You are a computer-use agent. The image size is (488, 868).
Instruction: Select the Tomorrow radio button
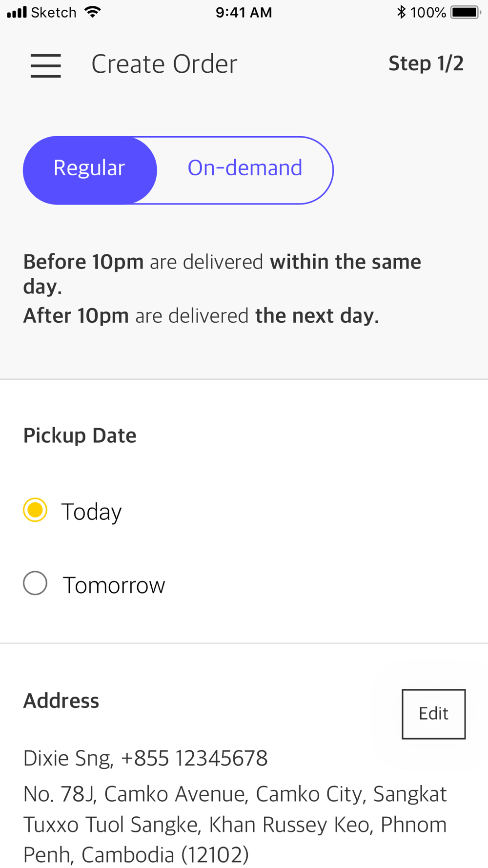(x=35, y=583)
